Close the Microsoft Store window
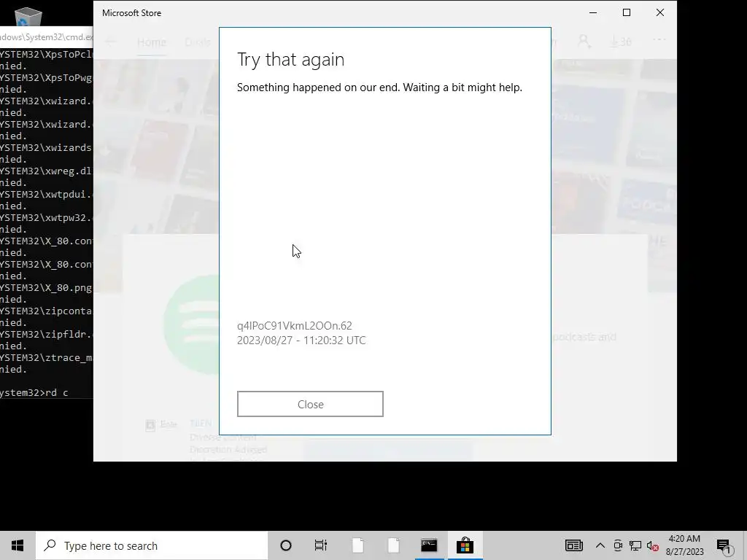The width and height of the screenshot is (747, 560). 659,13
